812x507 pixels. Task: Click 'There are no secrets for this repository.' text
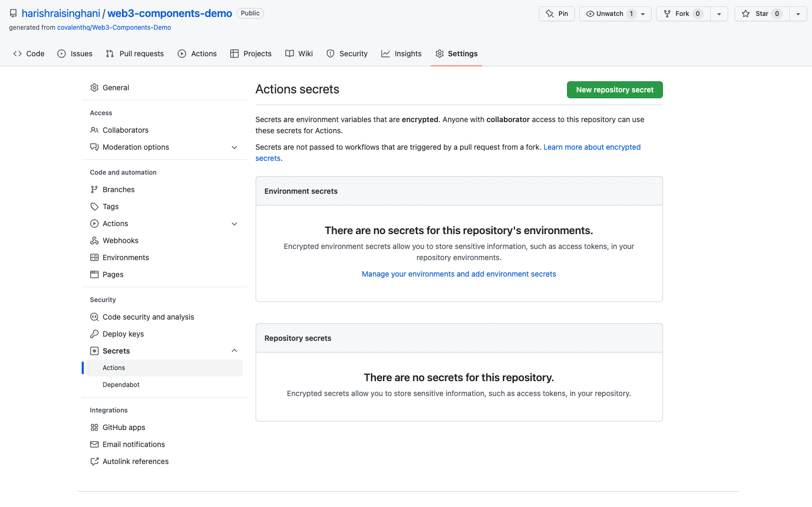click(459, 377)
